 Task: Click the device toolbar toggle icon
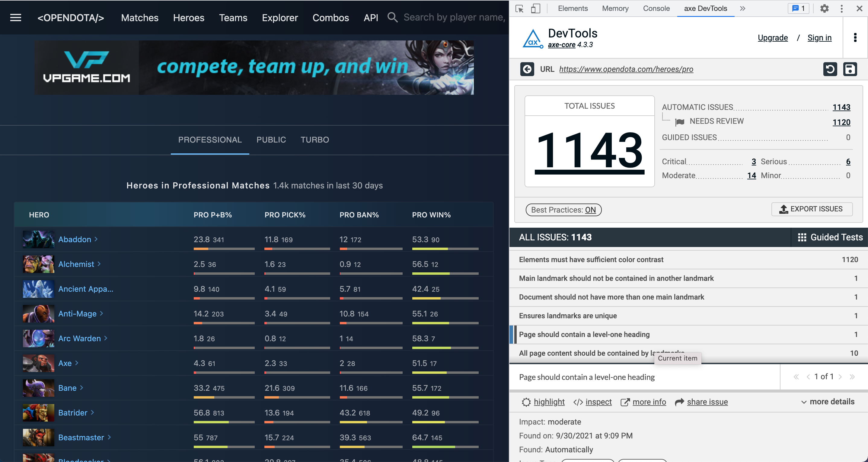(535, 8)
